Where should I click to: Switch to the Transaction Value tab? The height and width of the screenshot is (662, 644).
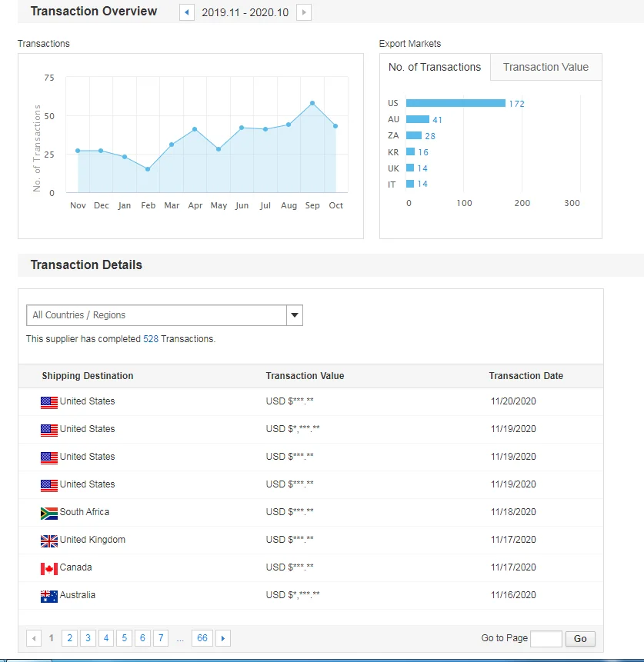point(546,68)
